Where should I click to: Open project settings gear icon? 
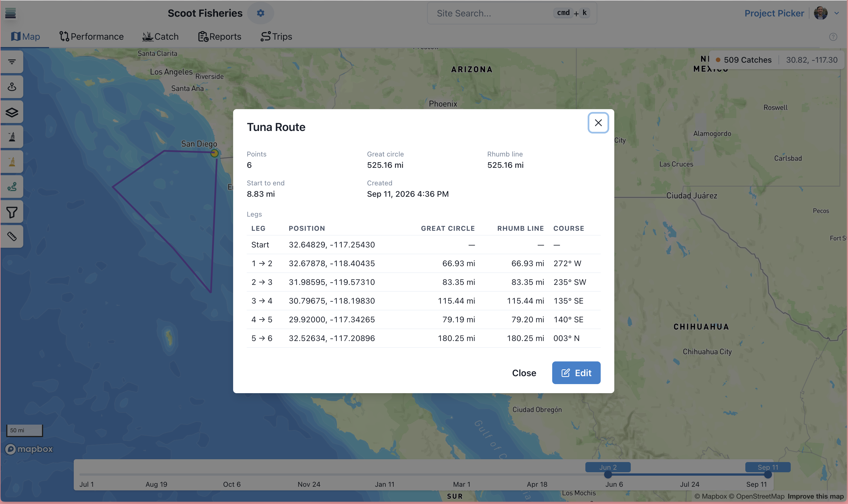click(261, 13)
